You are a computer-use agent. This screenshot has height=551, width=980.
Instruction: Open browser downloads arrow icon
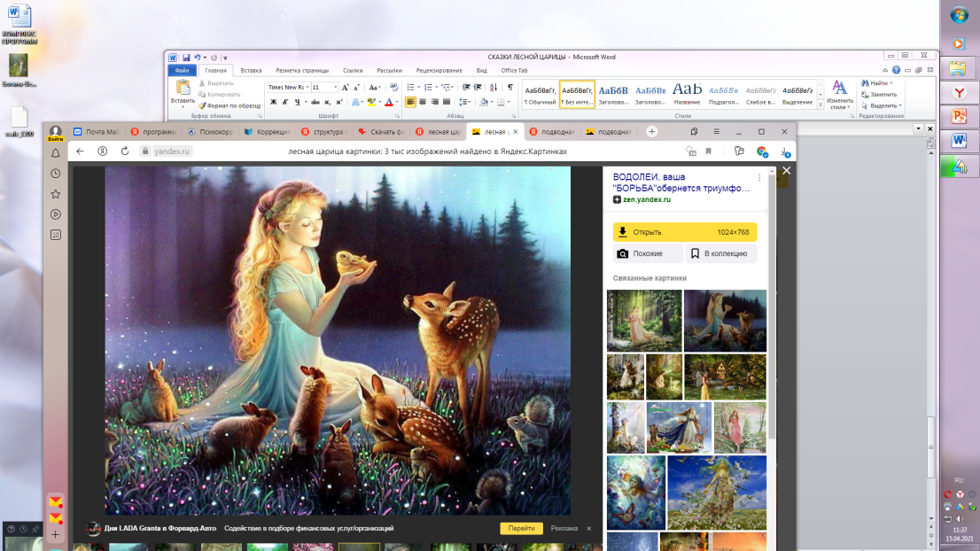click(785, 151)
